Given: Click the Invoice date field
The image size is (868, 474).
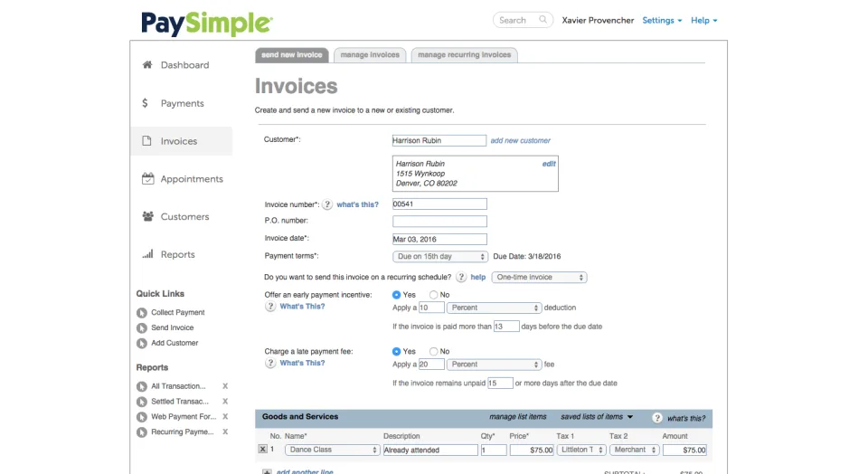Looking at the screenshot, I should point(439,239).
